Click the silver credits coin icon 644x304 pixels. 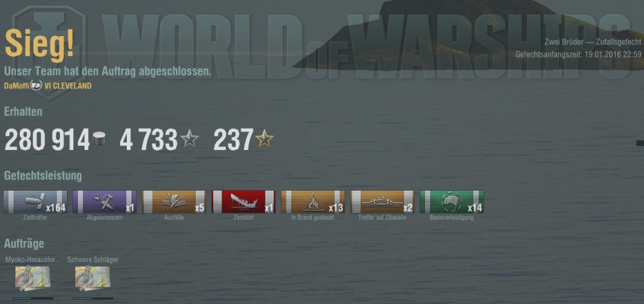(x=99, y=138)
